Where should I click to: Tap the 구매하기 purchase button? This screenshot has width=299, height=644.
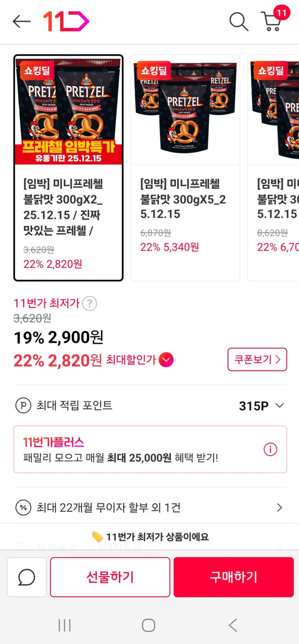pos(233,577)
